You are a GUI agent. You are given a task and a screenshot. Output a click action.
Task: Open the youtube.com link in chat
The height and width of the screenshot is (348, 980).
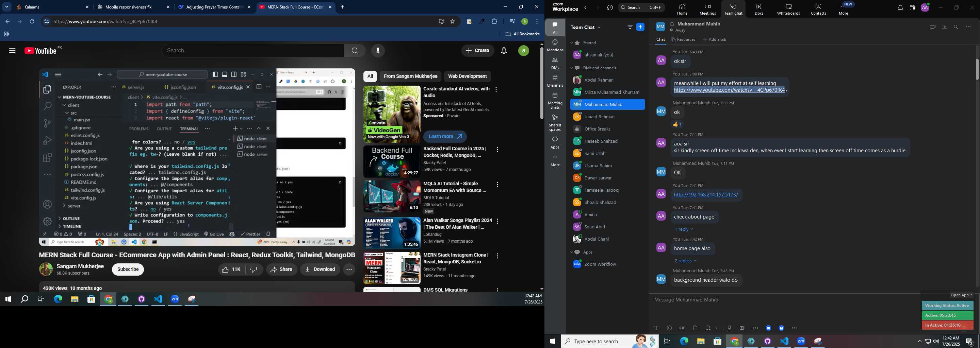pos(729,90)
